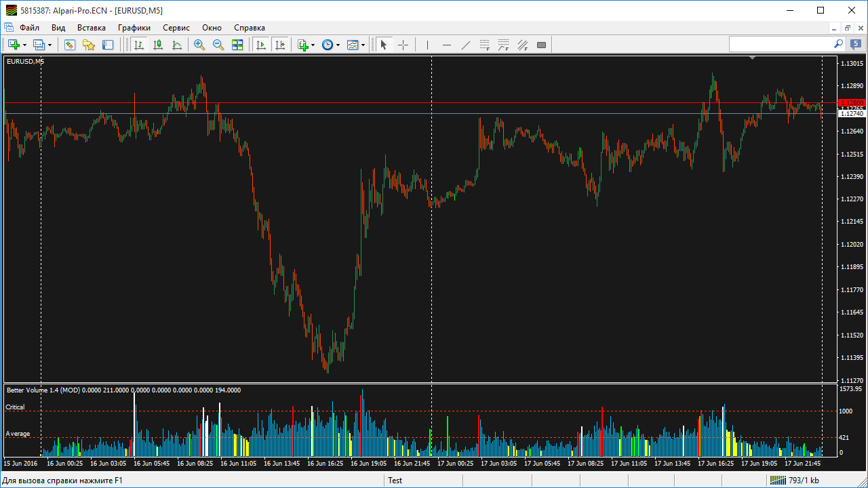Click the chat notifications button showing 5
This screenshot has width=868, height=488.
(856, 44)
